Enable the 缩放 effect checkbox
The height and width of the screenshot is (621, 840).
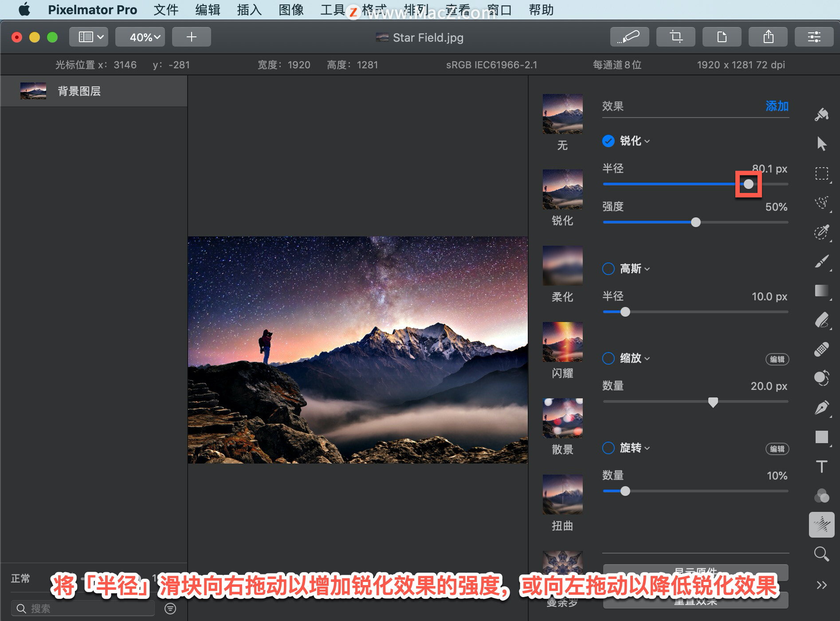[608, 358]
